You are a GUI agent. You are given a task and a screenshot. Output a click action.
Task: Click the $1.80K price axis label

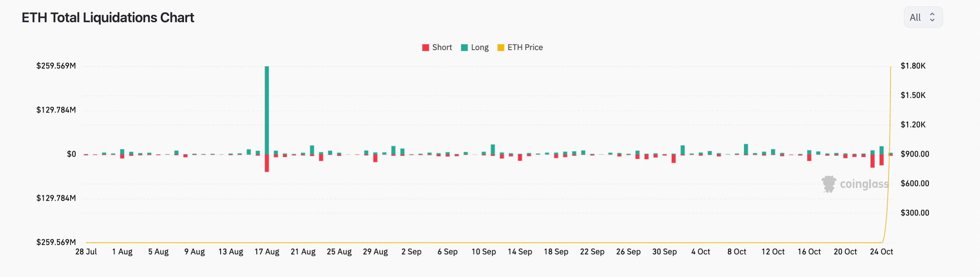[x=913, y=66]
